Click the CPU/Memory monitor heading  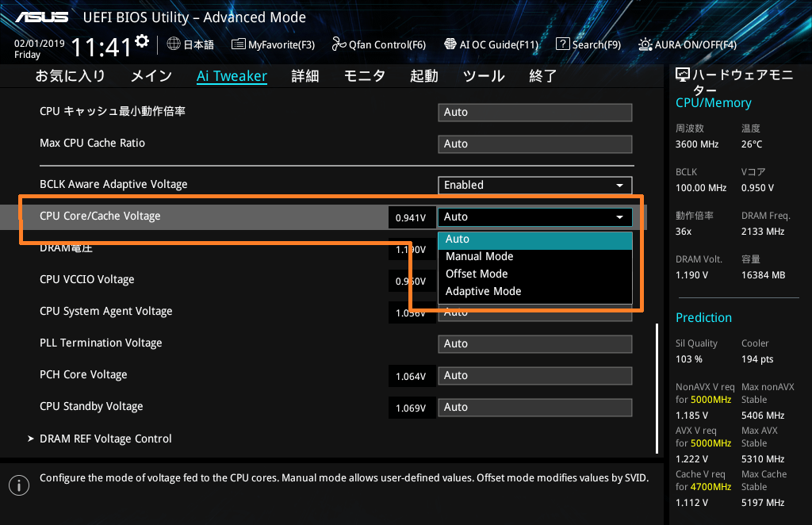coord(714,103)
